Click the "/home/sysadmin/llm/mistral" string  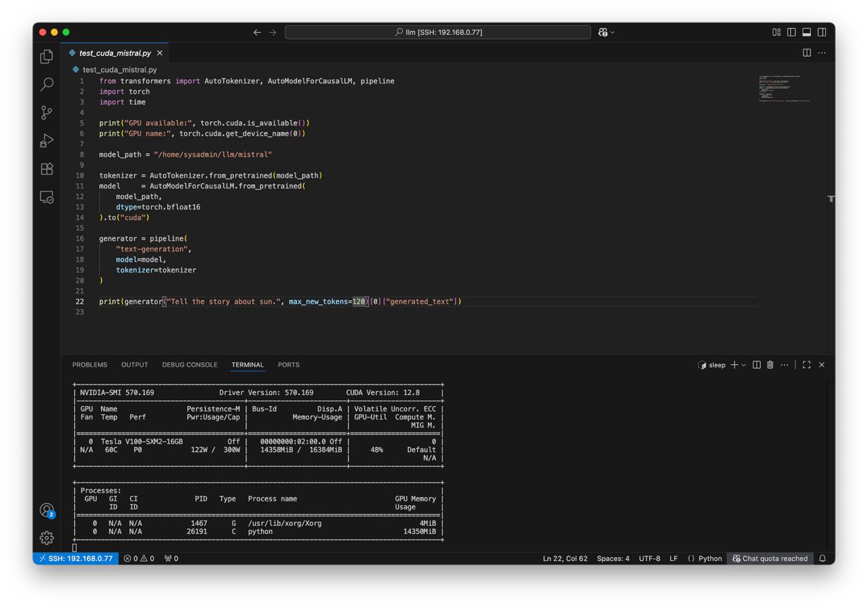tap(213, 155)
